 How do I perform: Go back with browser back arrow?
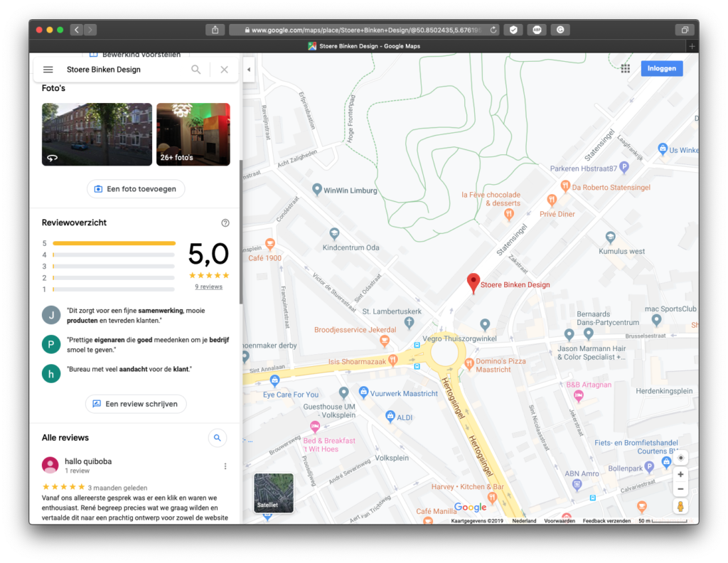77,30
